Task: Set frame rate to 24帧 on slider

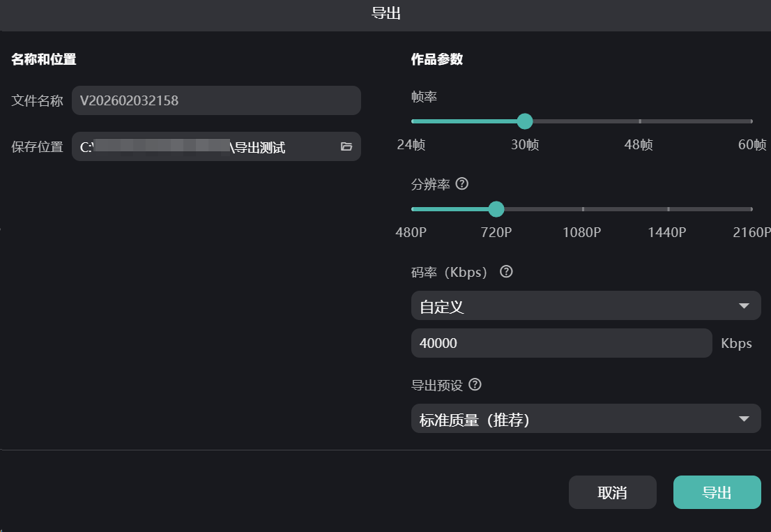Action: pos(413,121)
